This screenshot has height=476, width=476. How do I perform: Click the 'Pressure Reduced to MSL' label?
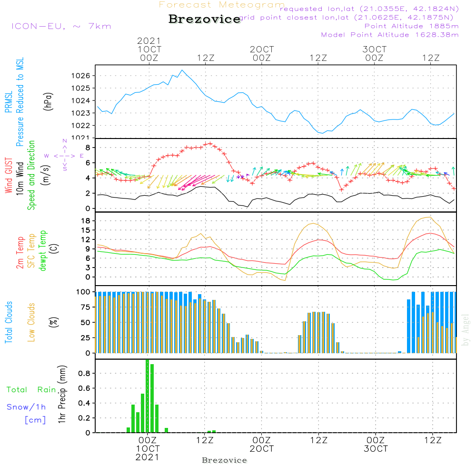tap(20, 102)
